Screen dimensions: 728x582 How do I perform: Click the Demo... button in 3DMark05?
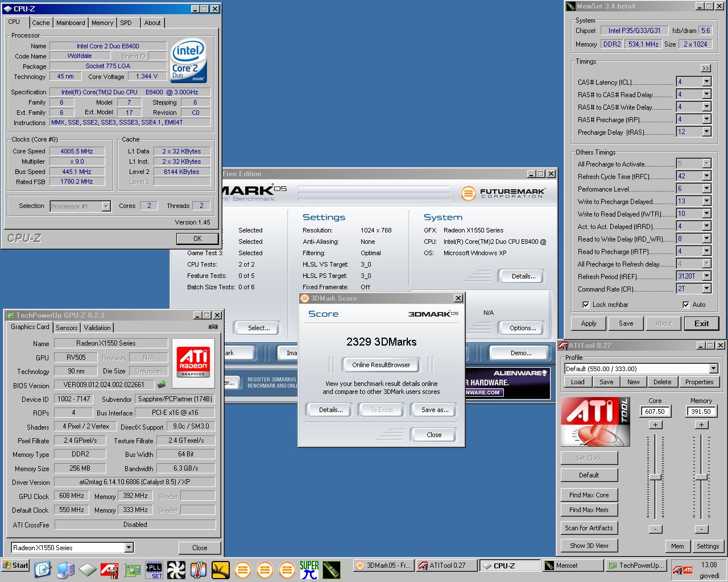[521, 353]
